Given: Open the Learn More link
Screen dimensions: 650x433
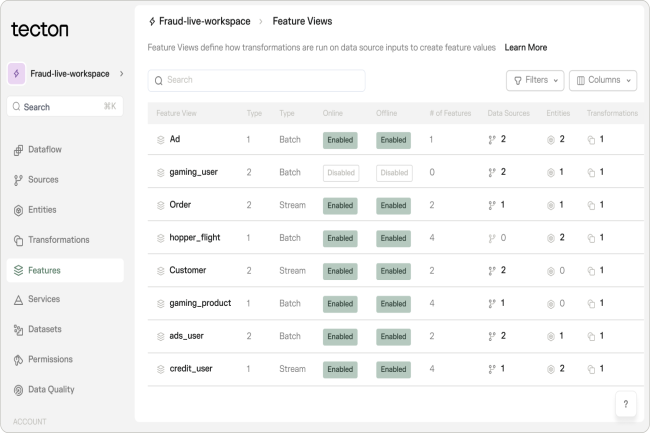Looking at the screenshot, I should pos(525,47).
